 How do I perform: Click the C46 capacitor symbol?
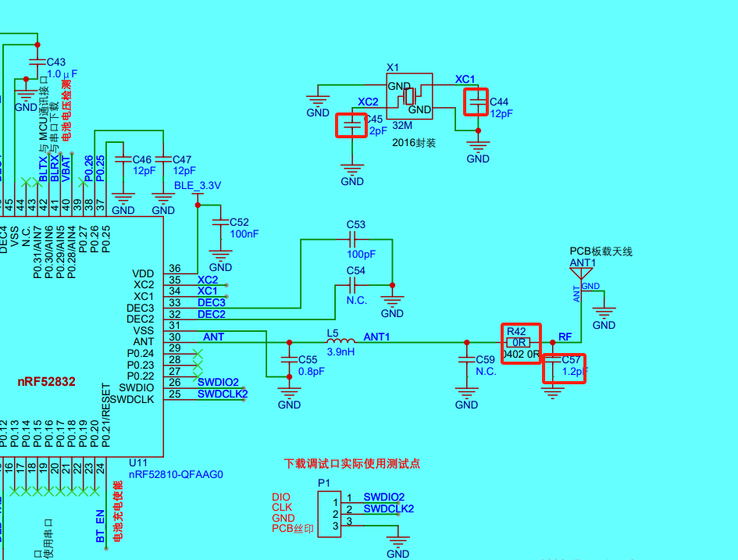pyautogui.click(x=123, y=159)
